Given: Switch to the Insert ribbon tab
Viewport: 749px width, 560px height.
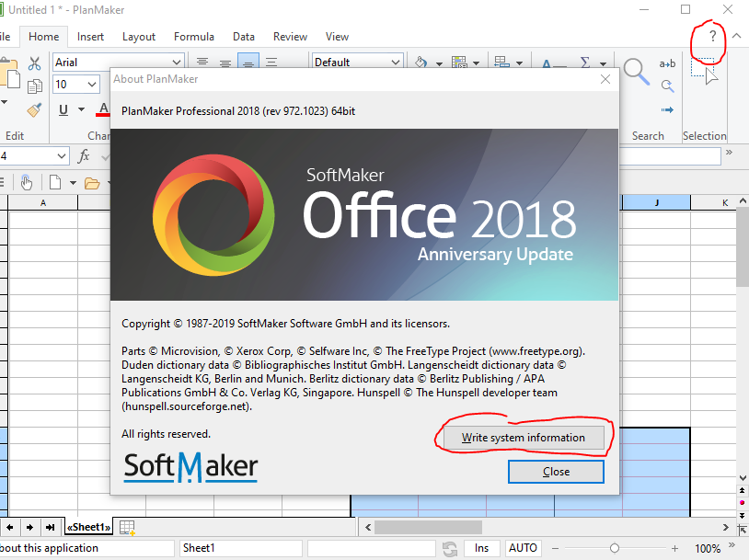Looking at the screenshot, I should (90, 37).
